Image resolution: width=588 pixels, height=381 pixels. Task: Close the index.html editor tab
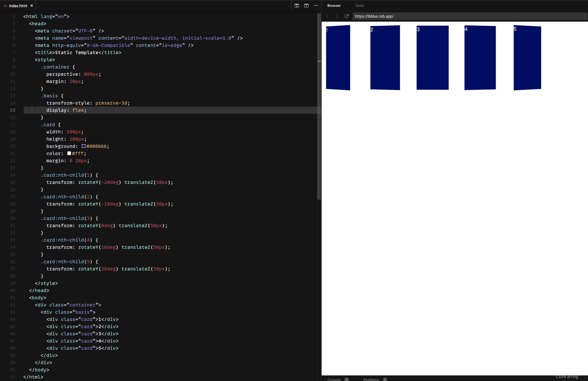[x=32, y=6]
